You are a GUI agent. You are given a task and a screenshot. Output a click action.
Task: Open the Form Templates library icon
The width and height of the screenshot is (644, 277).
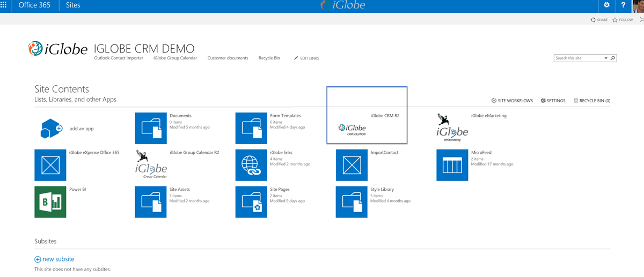coord(251,128)
